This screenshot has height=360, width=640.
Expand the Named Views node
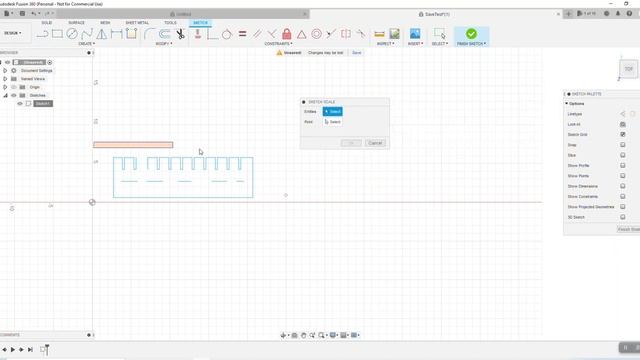coord(5,79)
